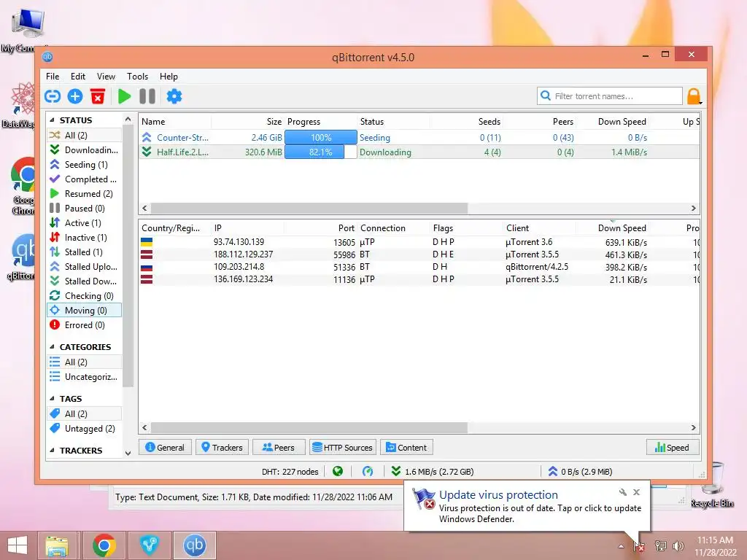Click the red Remove torrent icon

point(98,97)
